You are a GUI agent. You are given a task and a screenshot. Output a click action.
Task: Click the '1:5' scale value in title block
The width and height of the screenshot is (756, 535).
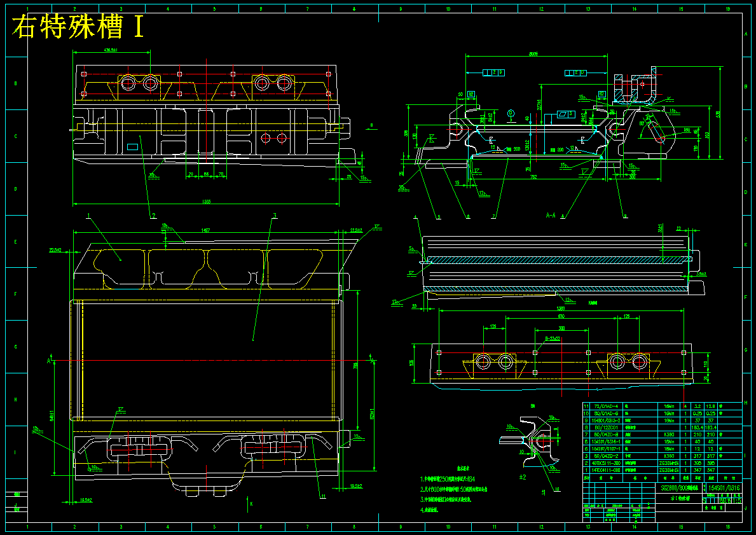(x=736, y=501)
